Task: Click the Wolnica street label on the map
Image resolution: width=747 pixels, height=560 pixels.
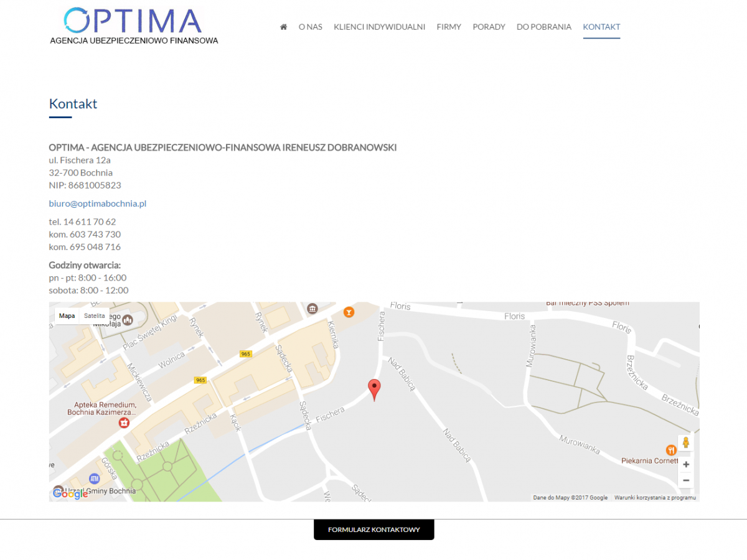Action: tap(171, 359)
